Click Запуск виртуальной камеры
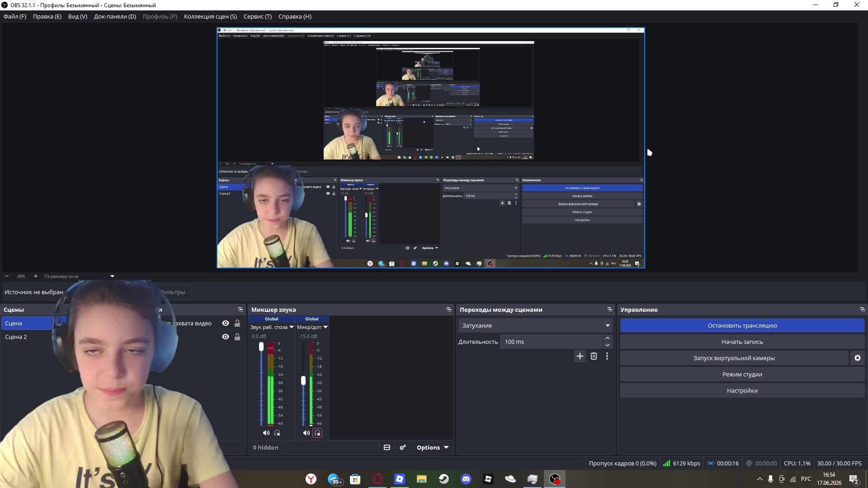868x488 pixels. 734,358
